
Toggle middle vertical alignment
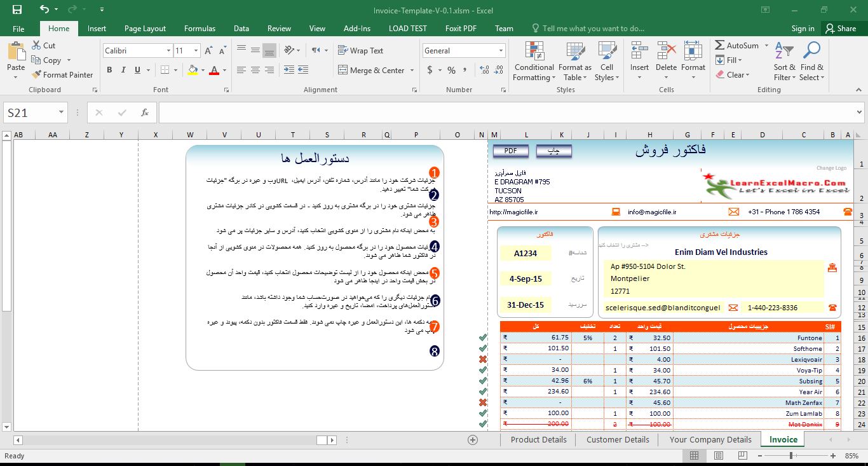[x=255, y=50]
